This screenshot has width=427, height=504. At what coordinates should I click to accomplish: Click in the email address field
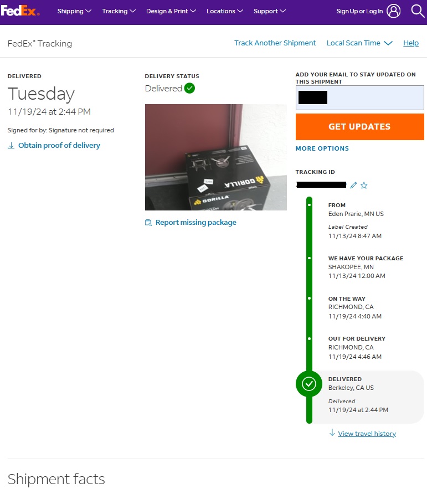360,97
